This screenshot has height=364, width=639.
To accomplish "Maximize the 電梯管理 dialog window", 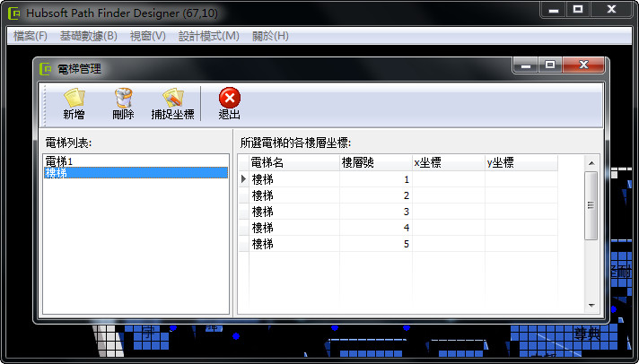I will click(550, 66).
